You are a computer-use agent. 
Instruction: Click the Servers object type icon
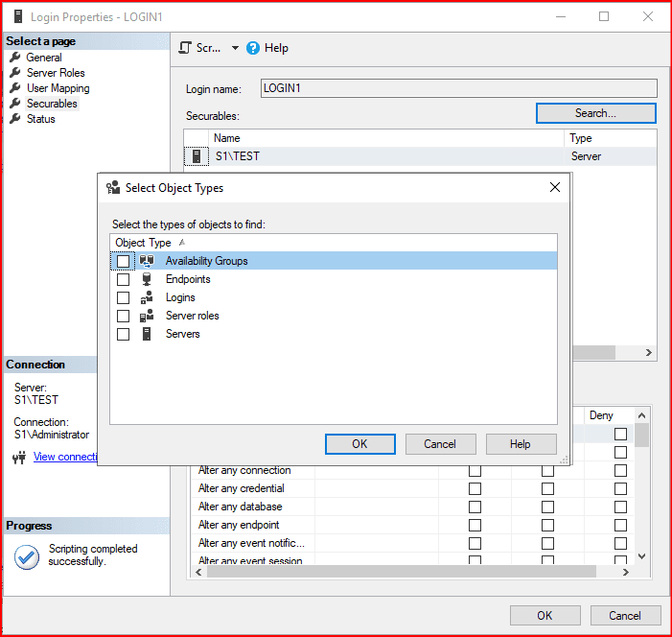pos(147,334)
